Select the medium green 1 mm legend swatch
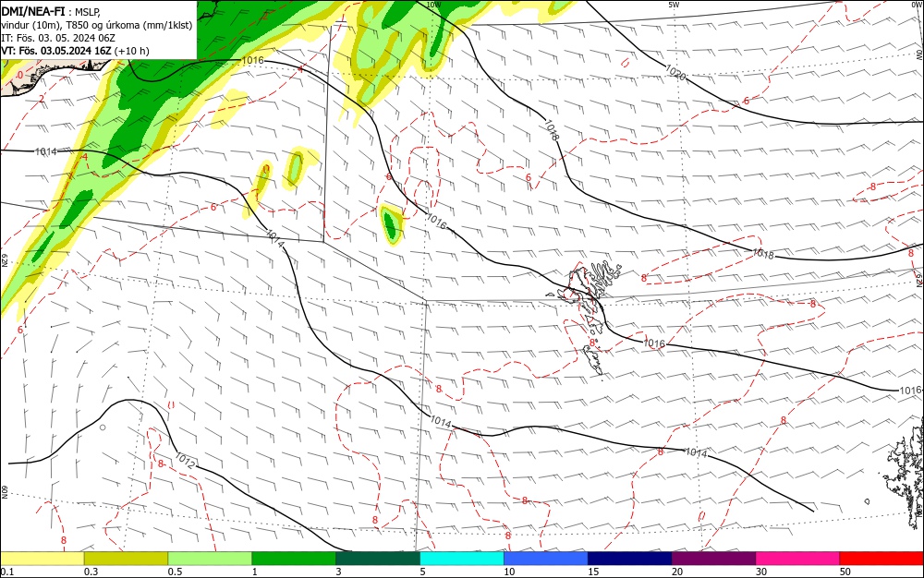Viewport: 924px width, 578px height. click(294, 559)
